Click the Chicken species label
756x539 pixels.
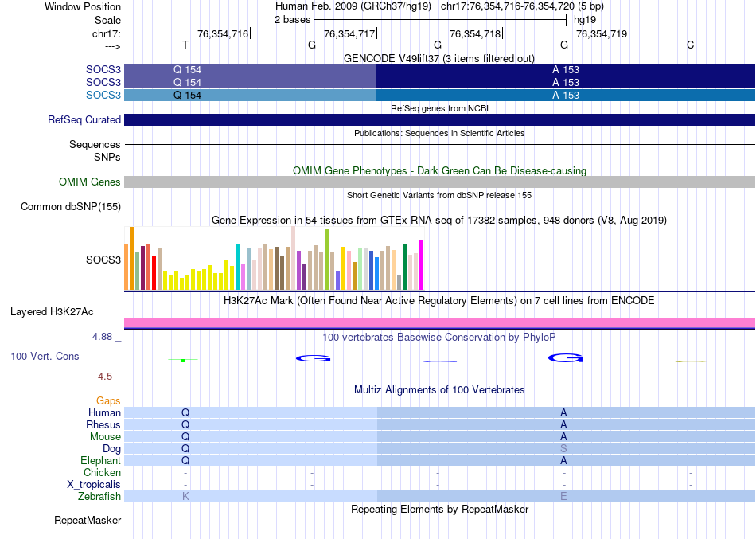pyautogui.click(x=102, y=472)
